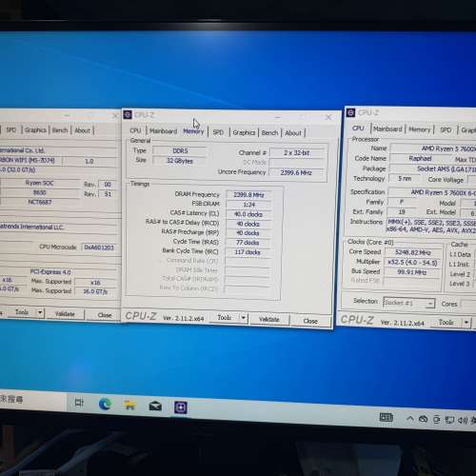The image size is (476, 476).
Task: Select the memory Type value 'DDR5'
Action: coord(180,151)
